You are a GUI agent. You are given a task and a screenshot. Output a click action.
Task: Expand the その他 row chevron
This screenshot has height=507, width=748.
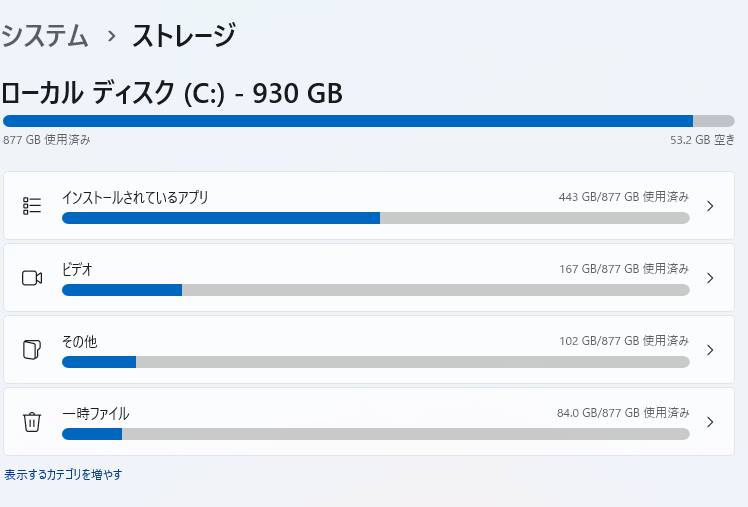(710, 350)
